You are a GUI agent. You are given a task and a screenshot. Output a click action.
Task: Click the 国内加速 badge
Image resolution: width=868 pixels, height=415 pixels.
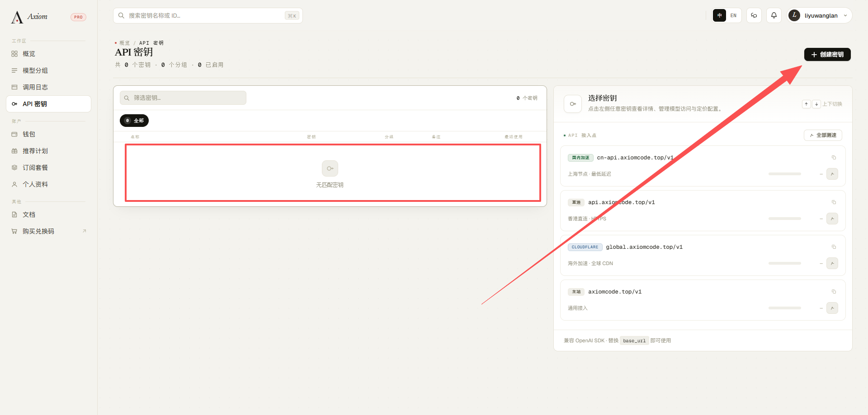point(580,158)
